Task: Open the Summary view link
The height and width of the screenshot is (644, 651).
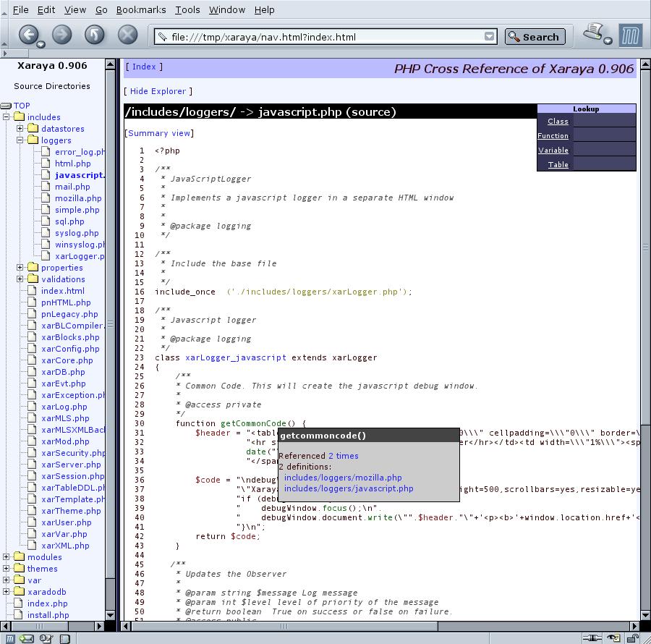Action: [159, 133]
